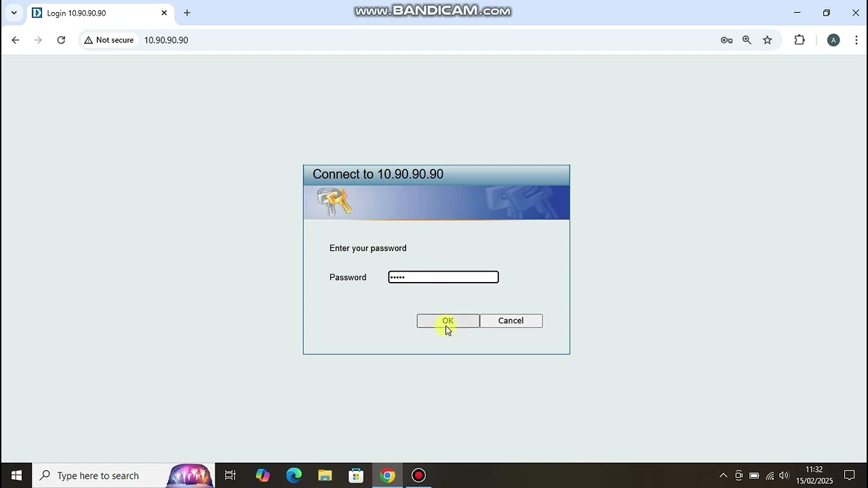
Task: Open the zoom magnifier icon
Action: coord(747,40)
